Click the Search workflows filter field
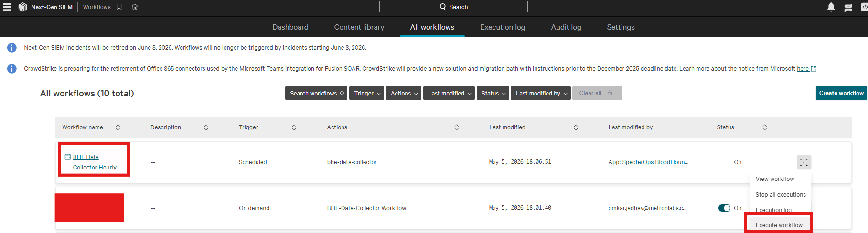Screen dimensions: 868x233 coord(317,93)
